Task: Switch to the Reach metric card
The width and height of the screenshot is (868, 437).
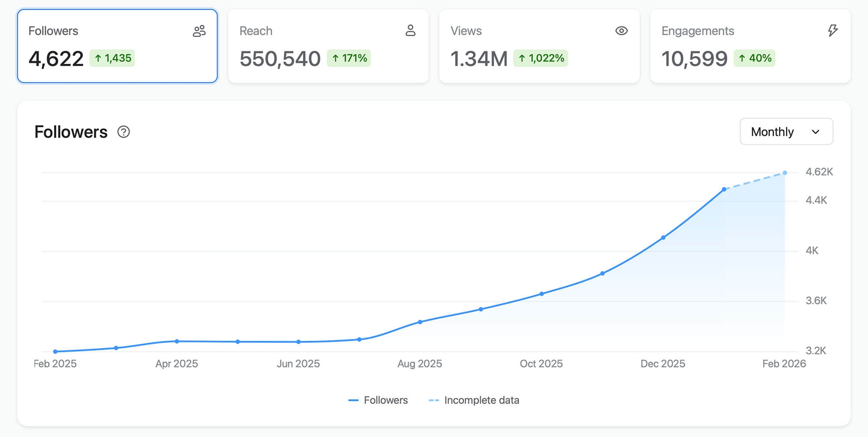Action: tap(328, 46)
